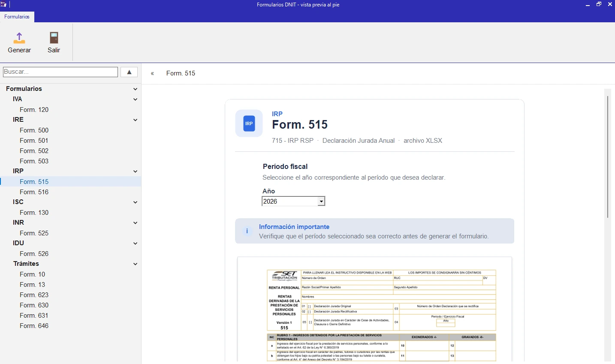
Task: Click the Trámites category label
Action: (x=26, y=264)
